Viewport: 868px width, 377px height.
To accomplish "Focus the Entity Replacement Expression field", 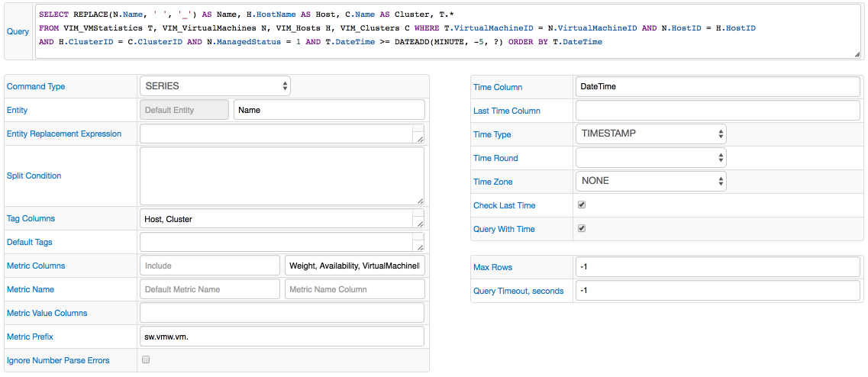I will 282,134.
